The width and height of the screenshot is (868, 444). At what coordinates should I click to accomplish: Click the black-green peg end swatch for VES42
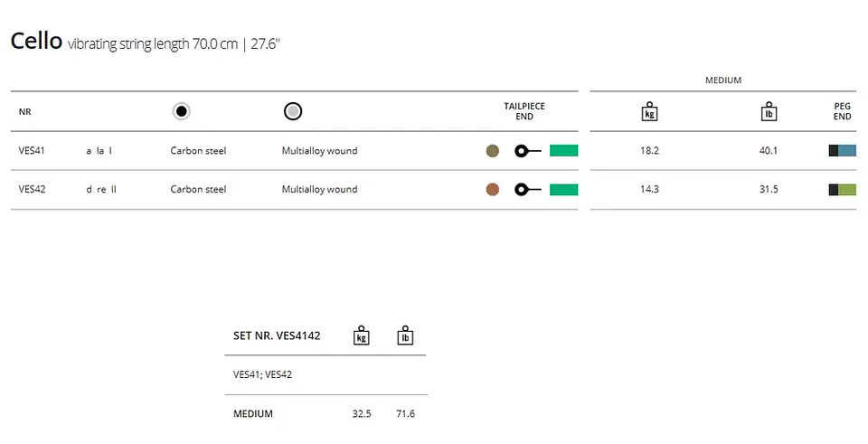[x=843, y=190]
